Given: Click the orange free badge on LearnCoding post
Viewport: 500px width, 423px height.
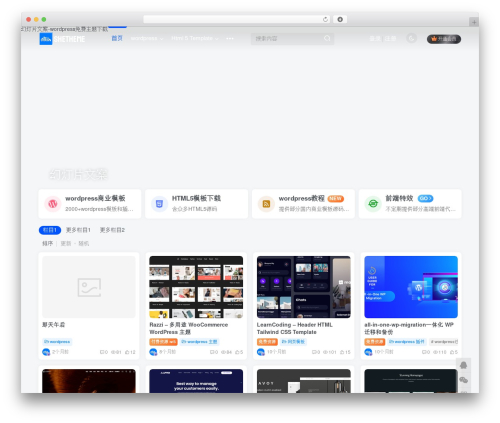Looking at the screenshot, I should pyautogui.click(x=267, y=342).
